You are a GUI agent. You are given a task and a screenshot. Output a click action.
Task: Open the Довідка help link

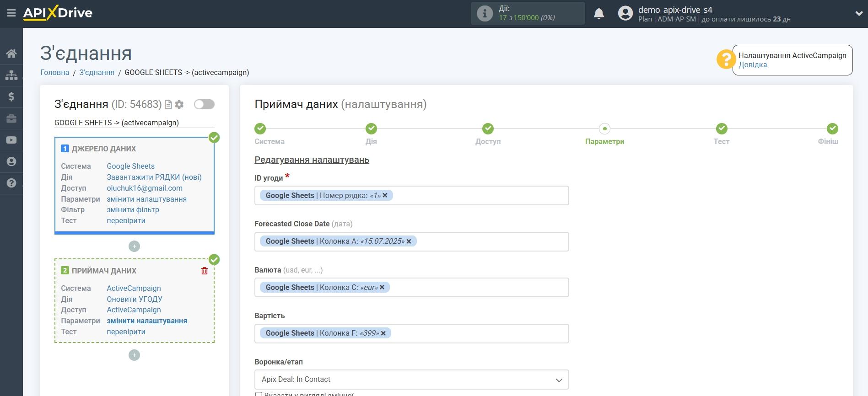click(753, 65)
